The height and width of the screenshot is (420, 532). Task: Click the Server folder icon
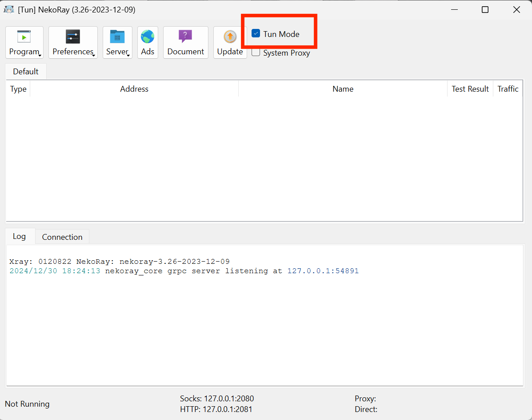pyautogui.click(x=117, y=36)
